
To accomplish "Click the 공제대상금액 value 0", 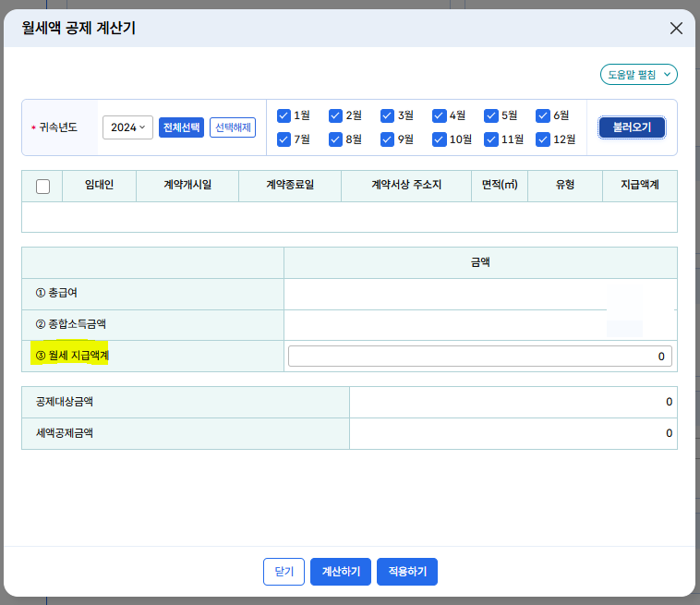I will click(669, 402).
